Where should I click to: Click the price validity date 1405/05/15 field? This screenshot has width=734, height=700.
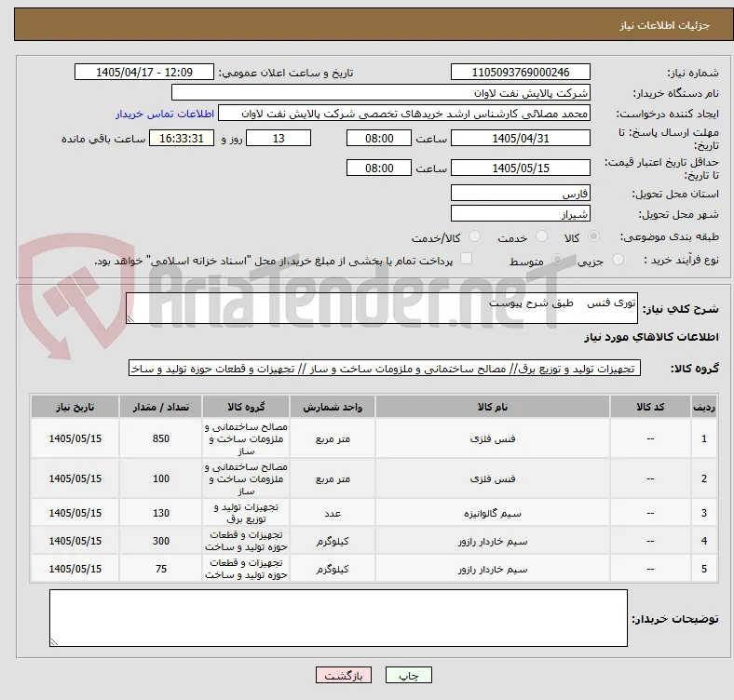[x=520, y=168]
